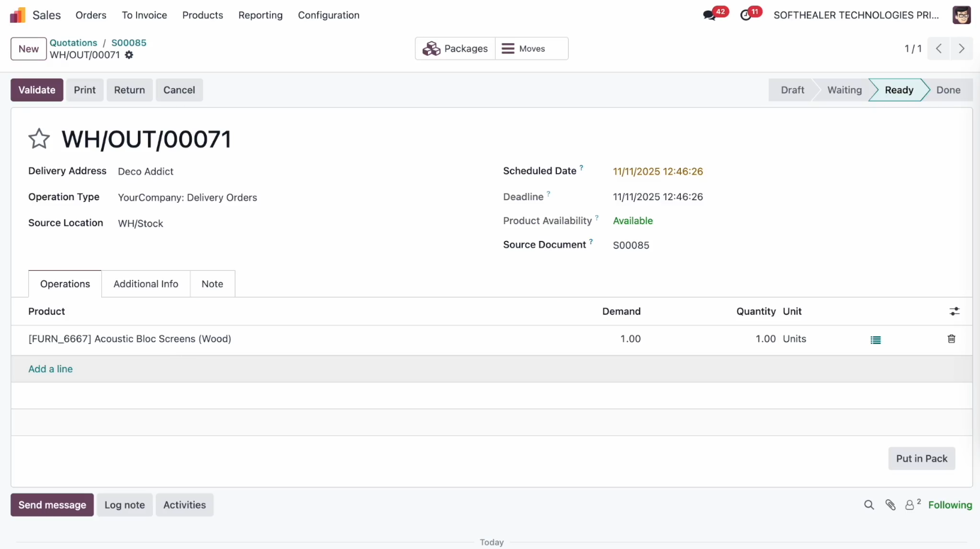Switch to the Additional Info tab
Screen dimensions: 980x549
click(146, 284)
